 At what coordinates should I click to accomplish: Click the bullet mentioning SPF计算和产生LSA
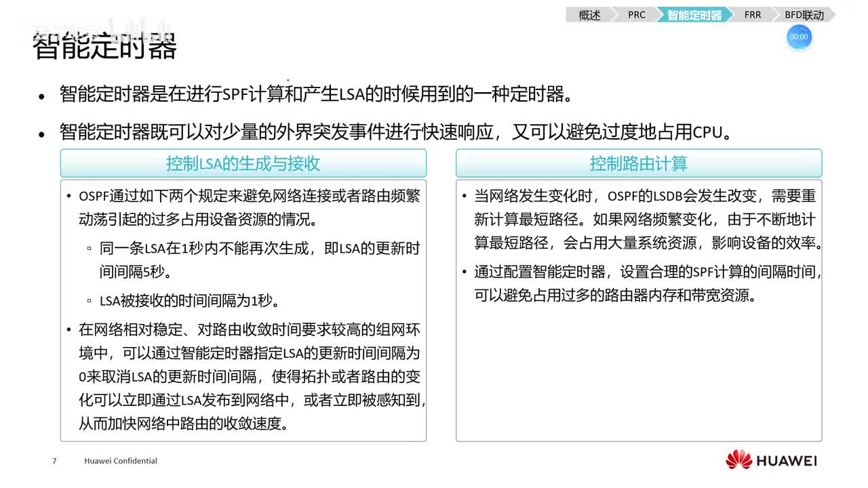coord(316,94)
